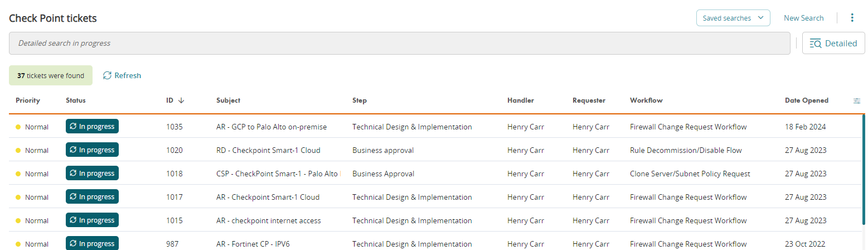Sort by the Priority column header
The width and height of the screenshot is (868, 250).
coord(28,100)
